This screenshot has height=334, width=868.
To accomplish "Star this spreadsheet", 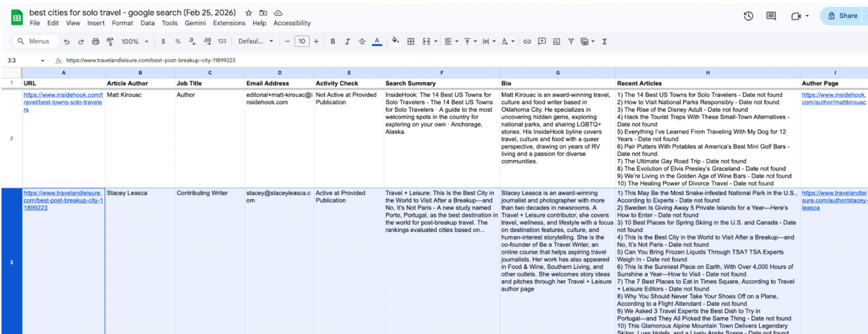I will [249, 13].
